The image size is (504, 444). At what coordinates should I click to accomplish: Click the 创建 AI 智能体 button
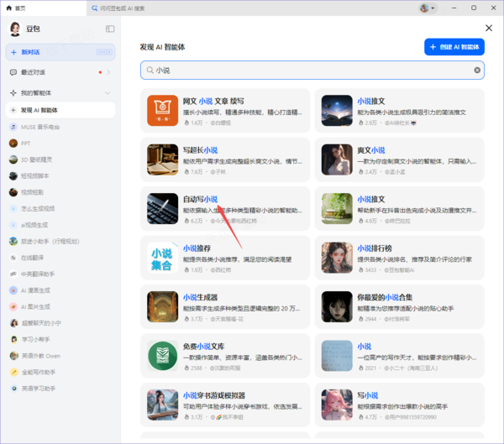(454, 47)
